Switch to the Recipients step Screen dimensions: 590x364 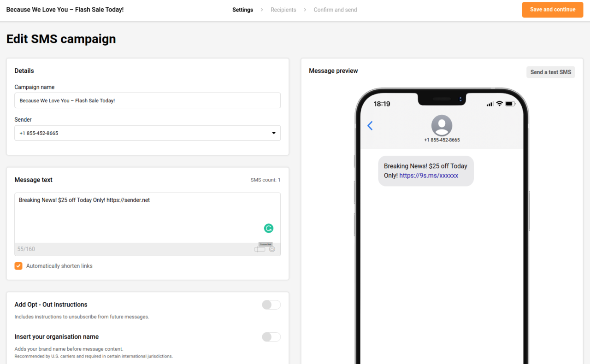(283, 10)
